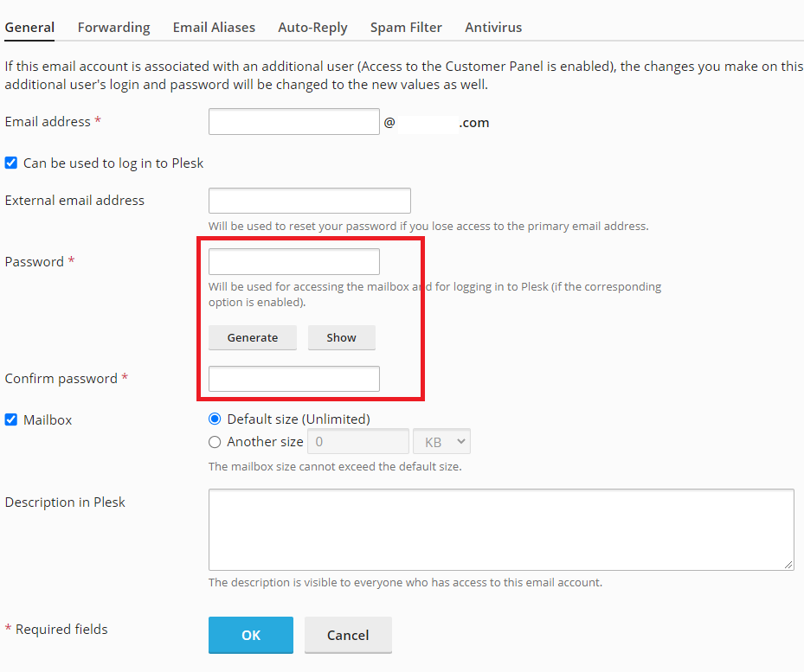
Task: Click the Description in Plesk text area
Action: pos(501,529)
